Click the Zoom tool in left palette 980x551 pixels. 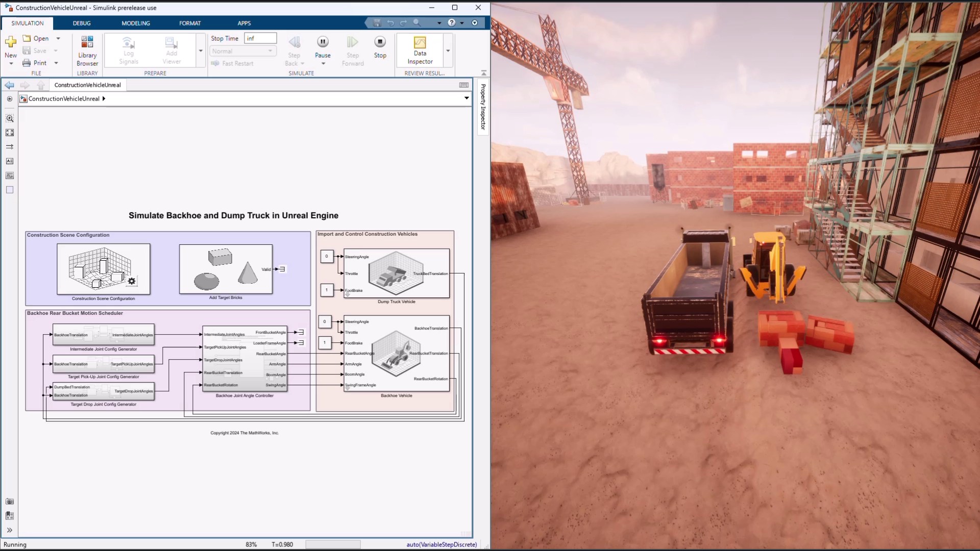[10, 118]
